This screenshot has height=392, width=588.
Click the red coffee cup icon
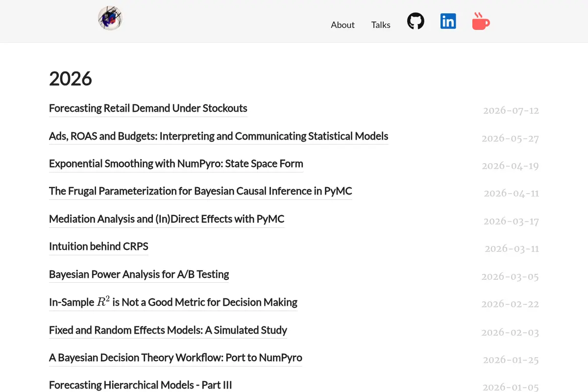click(481, 21)
